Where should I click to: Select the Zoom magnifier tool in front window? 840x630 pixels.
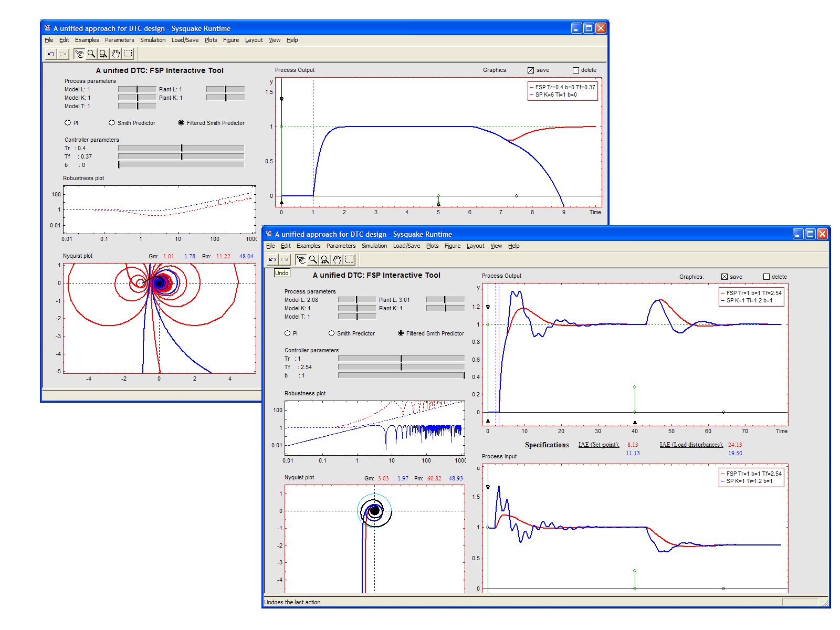point(313,259)
